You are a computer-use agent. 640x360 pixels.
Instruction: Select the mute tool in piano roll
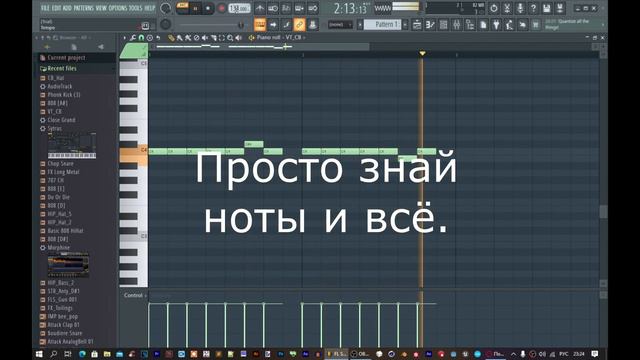(205, 38)
